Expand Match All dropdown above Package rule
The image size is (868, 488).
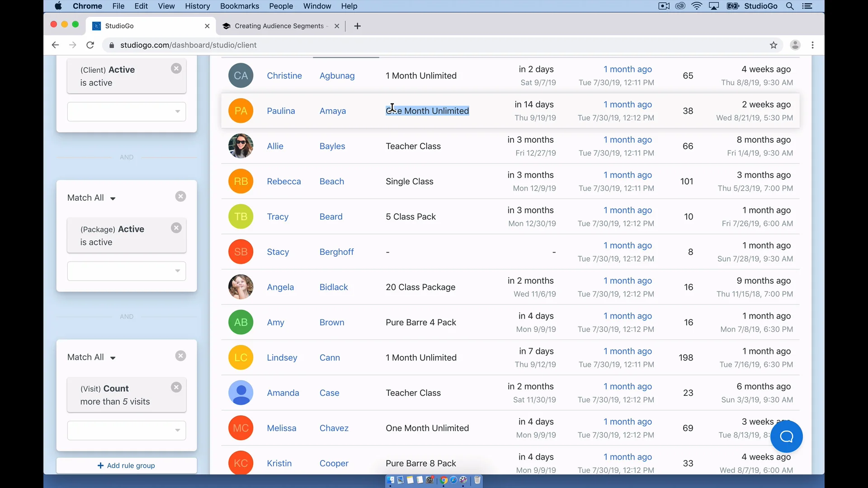(92, 198)
